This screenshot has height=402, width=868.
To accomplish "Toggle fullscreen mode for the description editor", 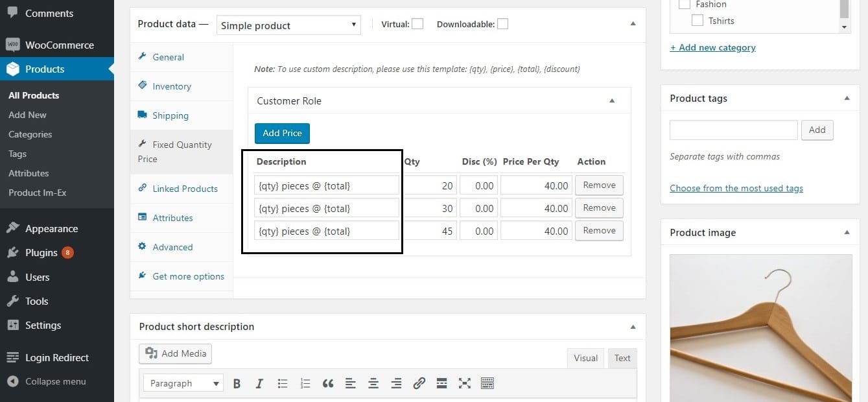I will point(464,383).
